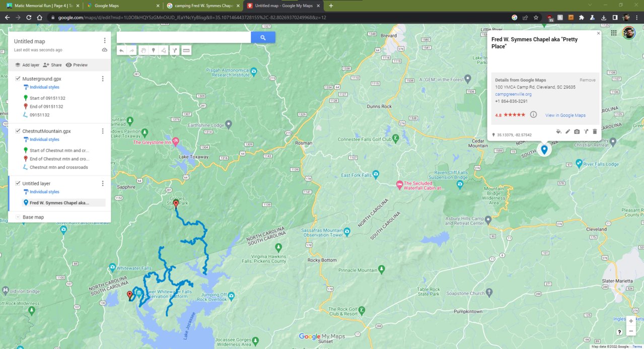Select Start of Chestnut mtn item
The height and width of the screenshot is (349, 644).
[x=59, y=151]
